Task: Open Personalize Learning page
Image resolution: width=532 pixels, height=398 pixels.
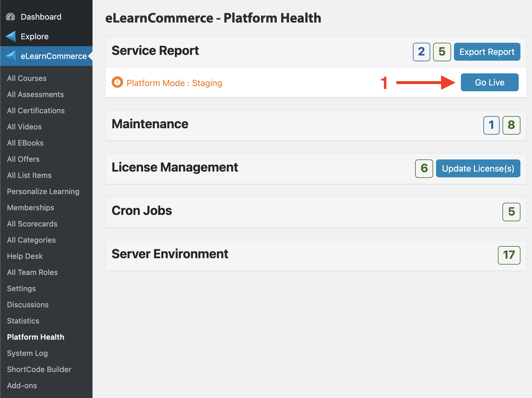Action: pyautogui.click(x=43, y=191)
